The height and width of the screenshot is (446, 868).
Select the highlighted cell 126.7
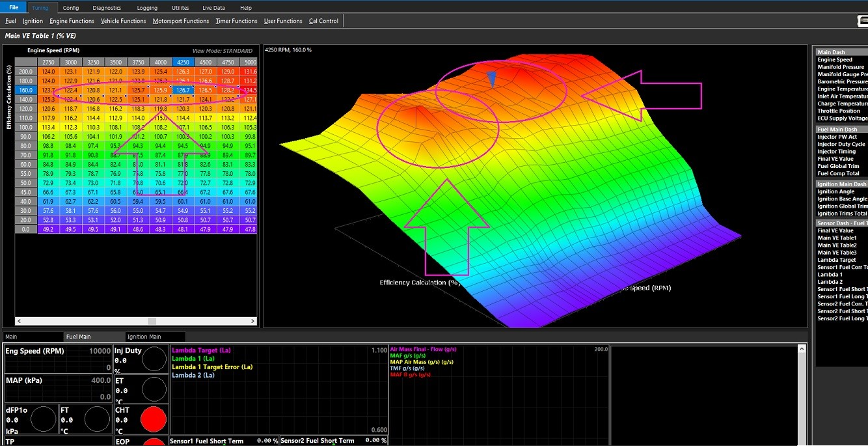pyautogui.click(x=183, y=90)
